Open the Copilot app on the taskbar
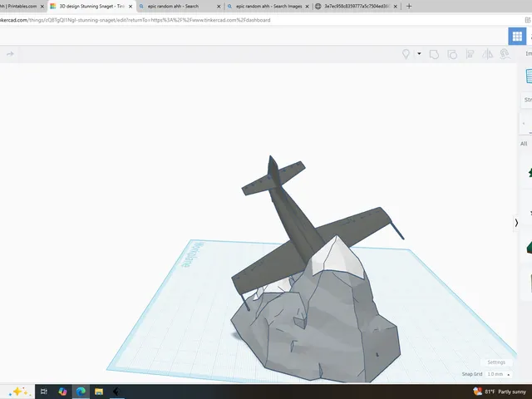Viewport: 532px width, 399px height. coord(62,392)
